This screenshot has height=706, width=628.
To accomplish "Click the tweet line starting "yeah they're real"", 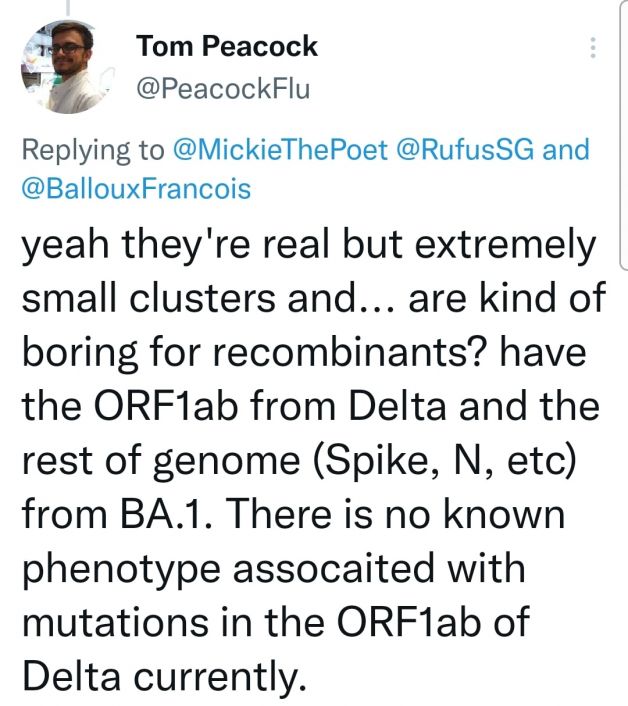I will coord(309,246).
